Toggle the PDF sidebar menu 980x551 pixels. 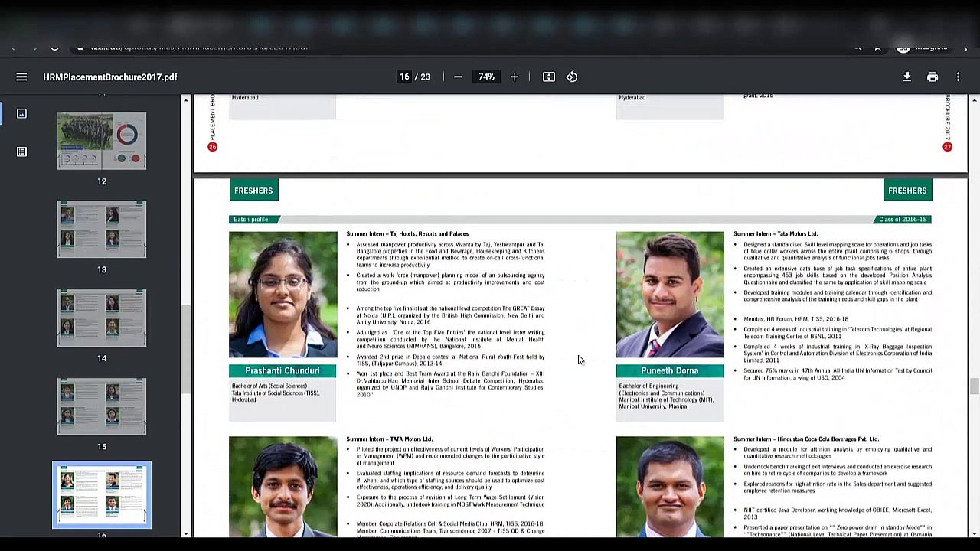click(x=21, y=77)
